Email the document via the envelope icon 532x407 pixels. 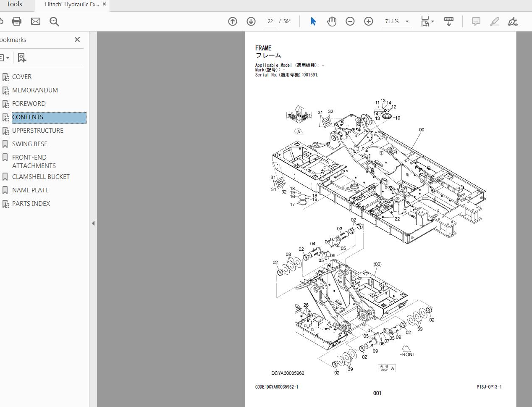pyautogui.click(x=35, y=21)
